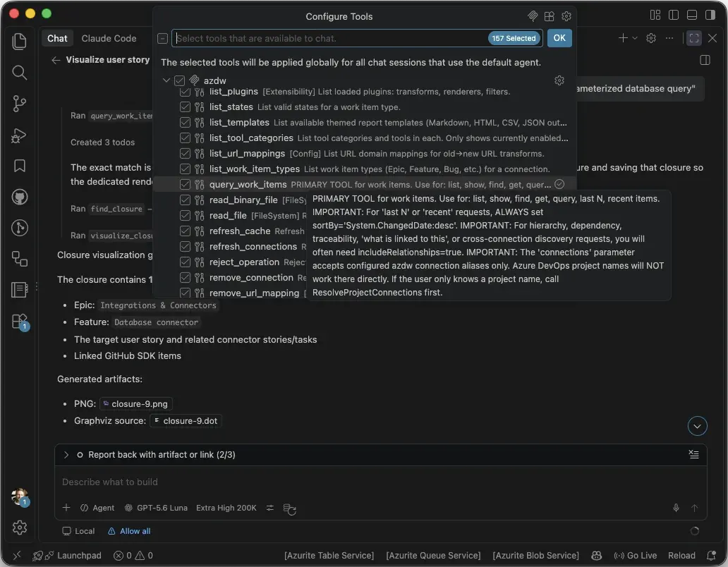Uncheck the list_states tool
This screenshot has width=728, height=567.
coord(185,107)
